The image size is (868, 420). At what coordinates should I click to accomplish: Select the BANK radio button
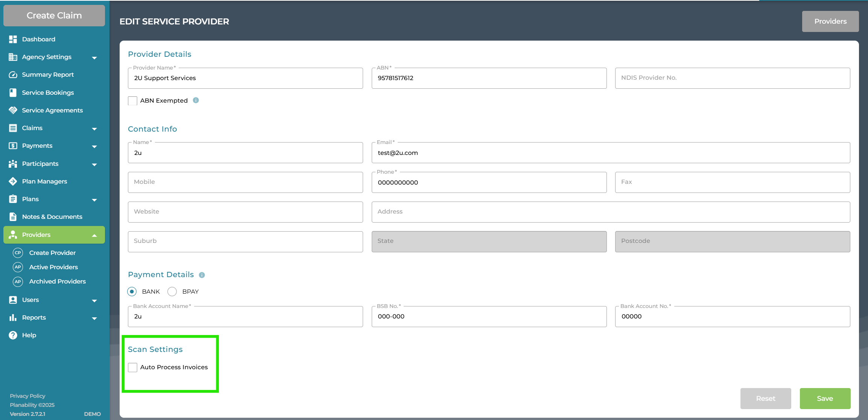point(132,291)
